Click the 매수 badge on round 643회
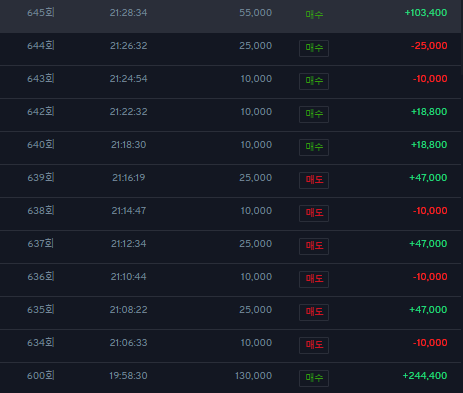The height and width of the screenshot is (393, 463). coord(314,81)
